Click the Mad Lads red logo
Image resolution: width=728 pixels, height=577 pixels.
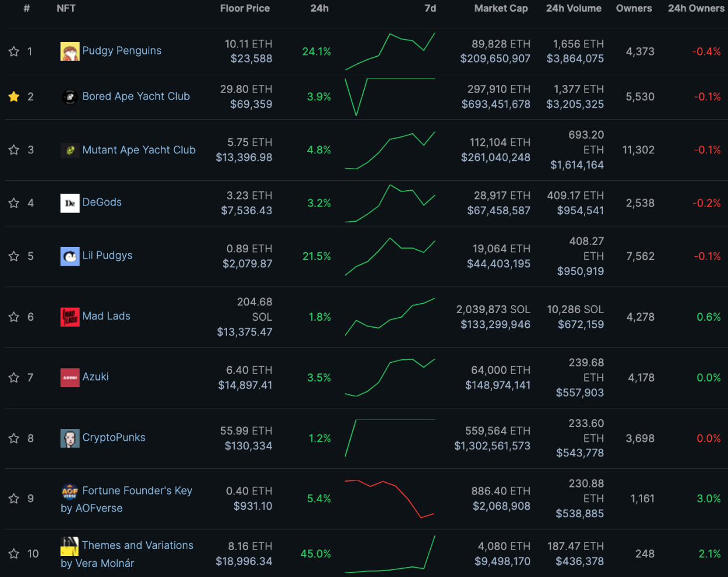pos(70,317)
